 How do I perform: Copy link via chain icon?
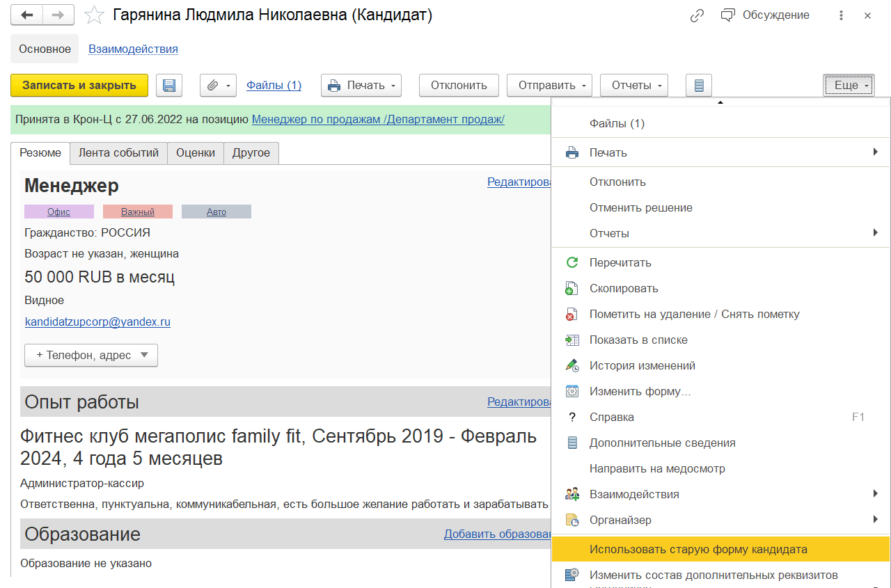(697, 15)
